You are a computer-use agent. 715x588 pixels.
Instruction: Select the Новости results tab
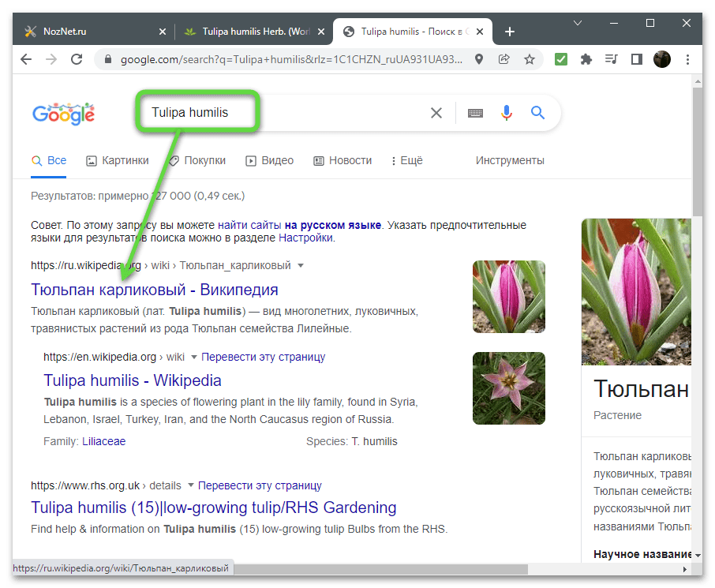click(343, 160)
